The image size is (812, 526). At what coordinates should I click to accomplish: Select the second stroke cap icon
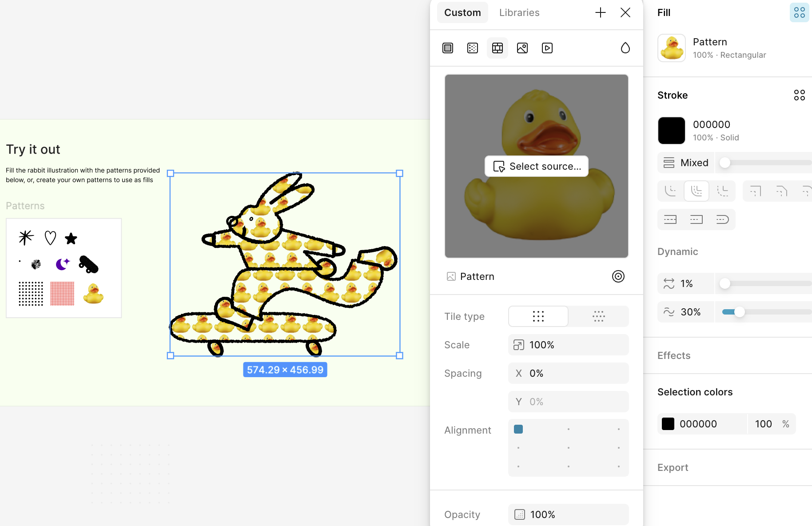pos(697,219)
